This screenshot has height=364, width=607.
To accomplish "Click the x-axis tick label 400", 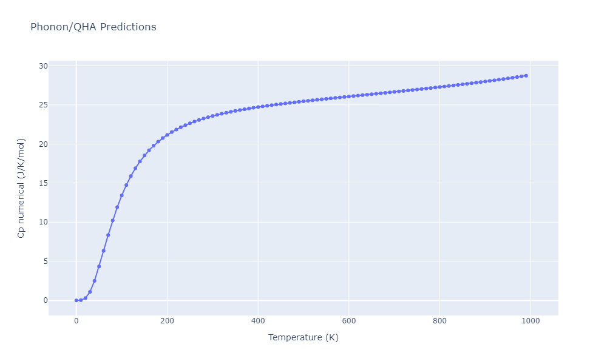I will click(258, 321).
